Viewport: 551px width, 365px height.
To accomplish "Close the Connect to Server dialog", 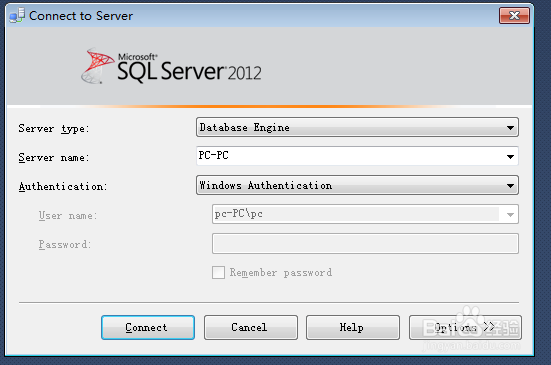I will (514, 15).
